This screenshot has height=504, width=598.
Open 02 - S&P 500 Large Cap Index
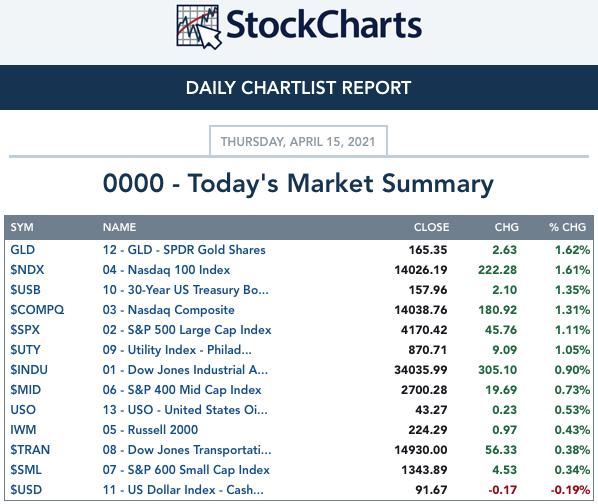(187, 330)
